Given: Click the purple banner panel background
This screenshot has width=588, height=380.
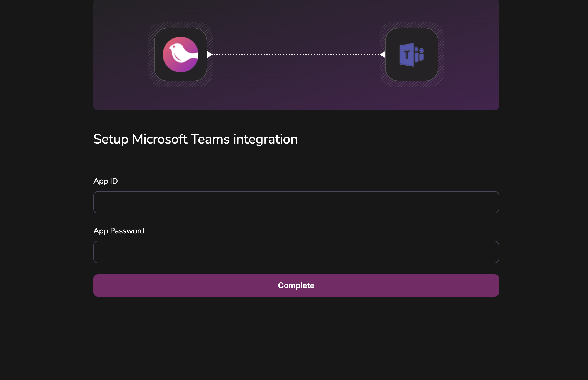Looking at the screenshot, I should (296, 89).
